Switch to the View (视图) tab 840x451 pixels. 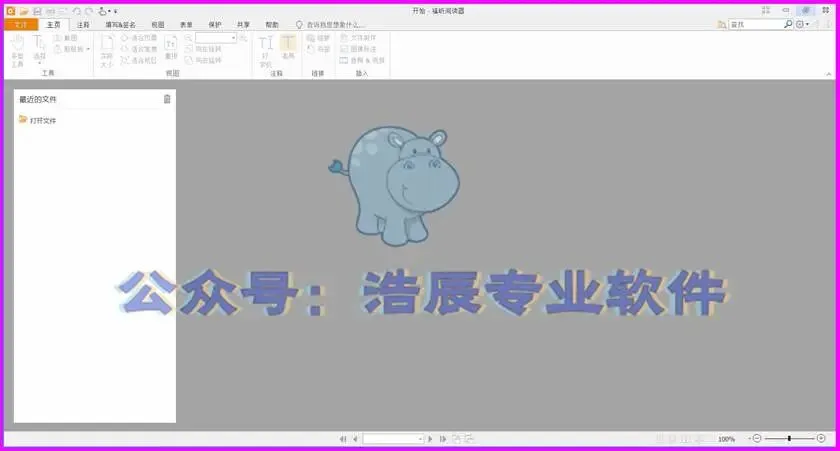click(x=158, y=25)
